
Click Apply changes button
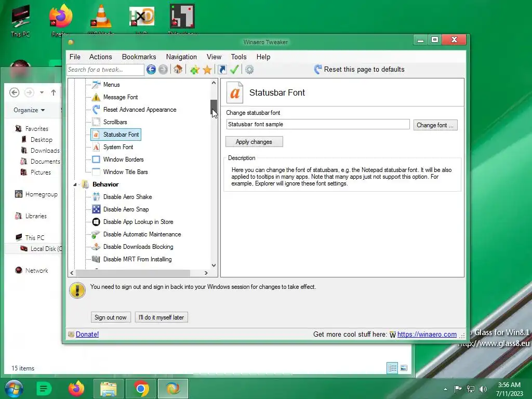tap(254, 142)
